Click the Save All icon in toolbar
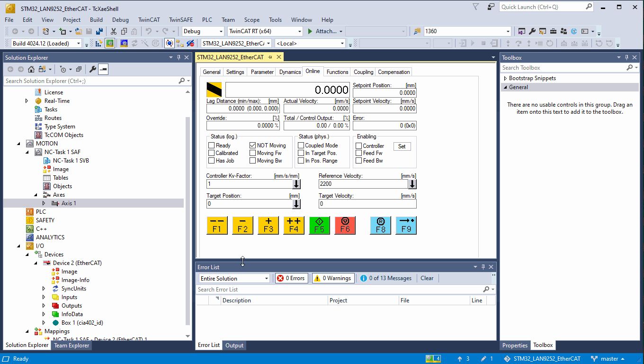 99,31
